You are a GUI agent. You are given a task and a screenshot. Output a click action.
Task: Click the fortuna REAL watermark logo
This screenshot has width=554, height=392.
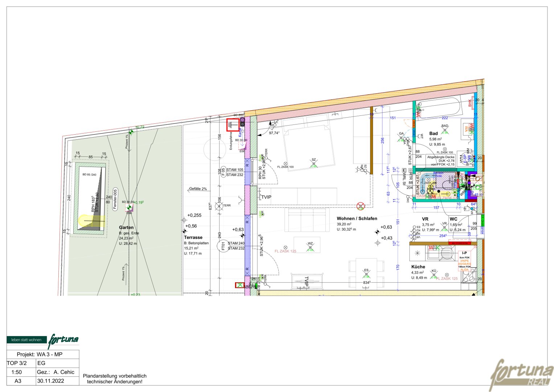point(522,374)
